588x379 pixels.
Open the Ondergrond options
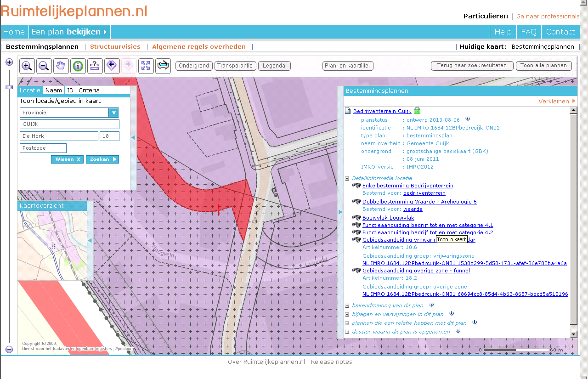(194, 66)
